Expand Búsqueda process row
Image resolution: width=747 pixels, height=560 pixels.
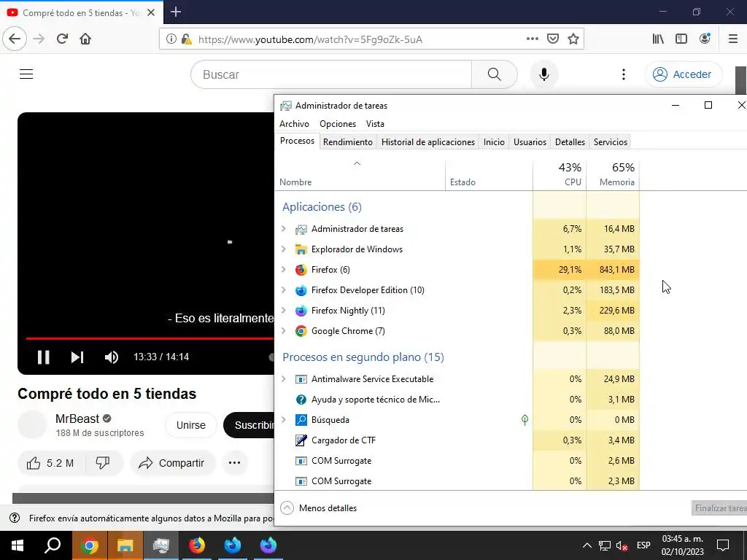coord(284,420)
